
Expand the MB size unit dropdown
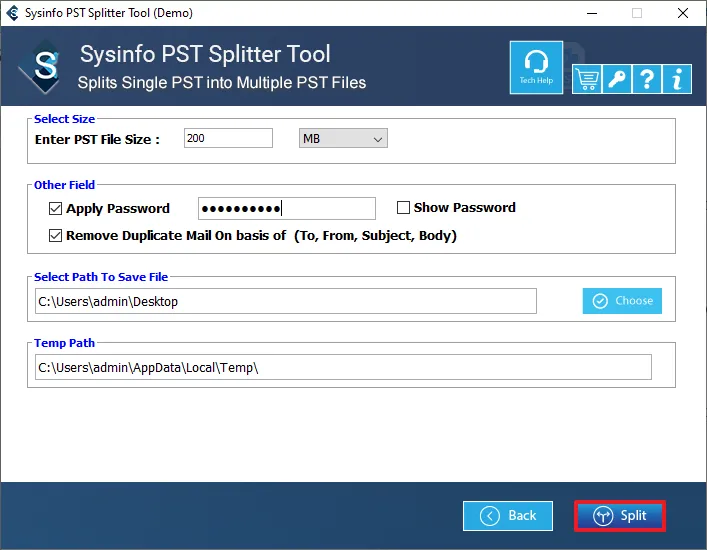(x=343, y=139)
